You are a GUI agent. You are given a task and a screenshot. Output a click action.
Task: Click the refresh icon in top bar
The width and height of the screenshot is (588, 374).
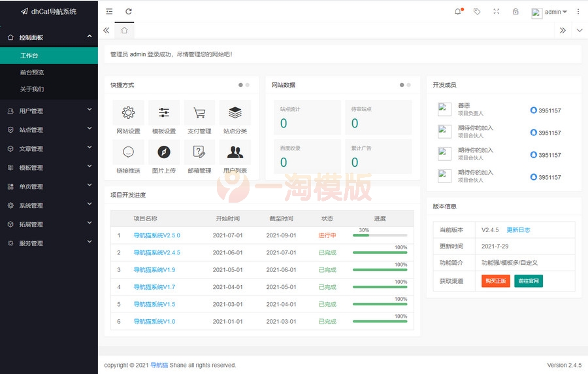click(129, 12)
